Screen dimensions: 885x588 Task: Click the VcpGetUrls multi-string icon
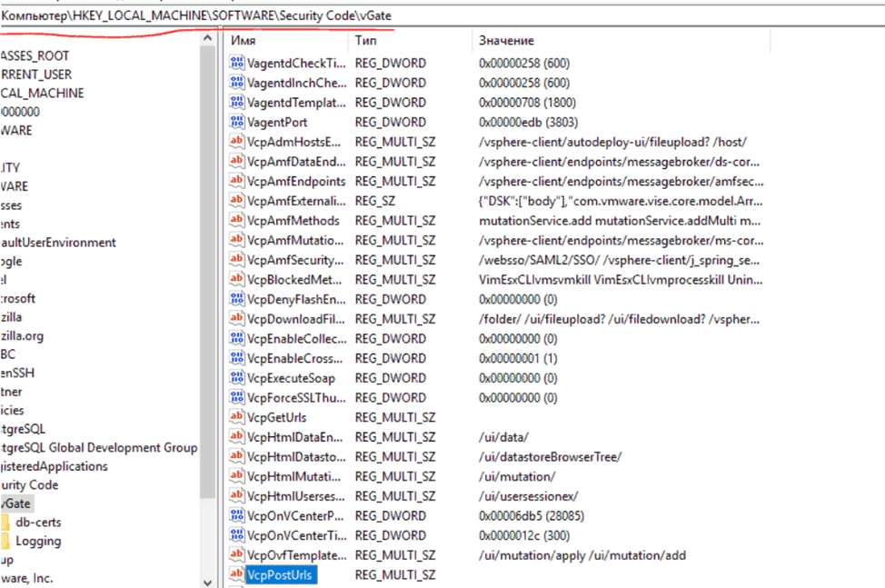[x=238, y=418]
